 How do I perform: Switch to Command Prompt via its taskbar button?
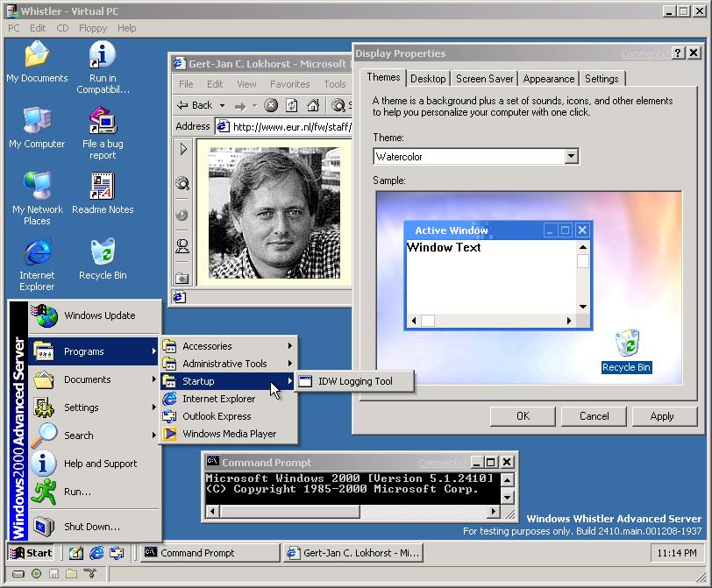tap(210, 553)
